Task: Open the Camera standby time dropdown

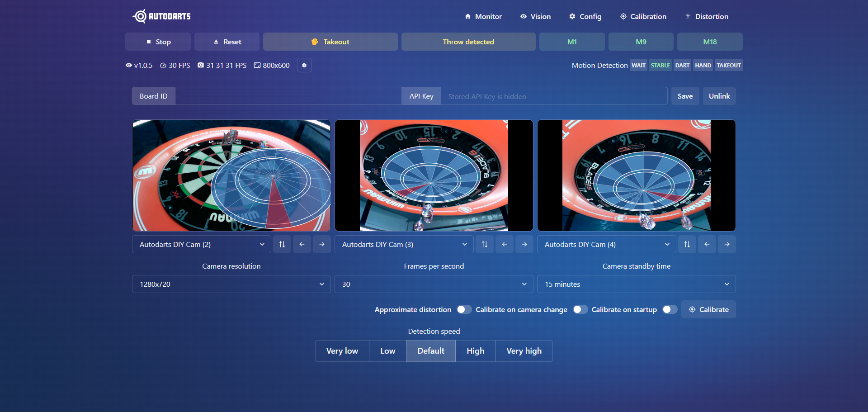Action: tap(637, 284)
